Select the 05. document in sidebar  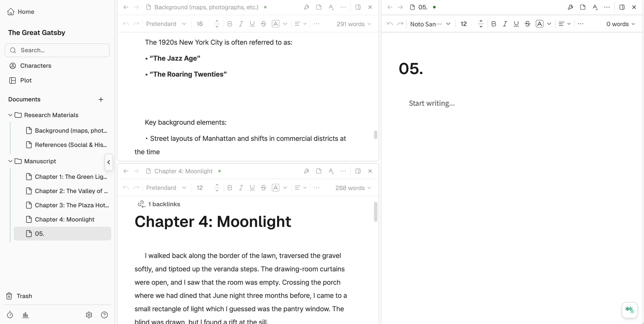point(62,234)
